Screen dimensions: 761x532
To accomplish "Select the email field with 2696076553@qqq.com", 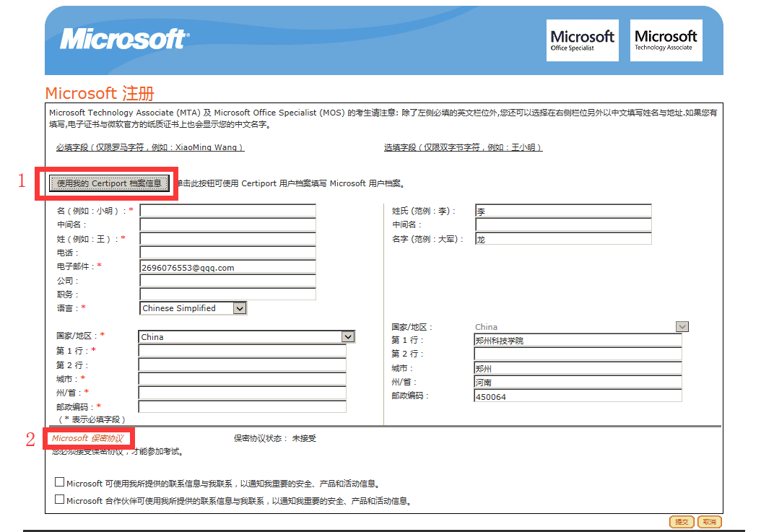I will point(227,266).
